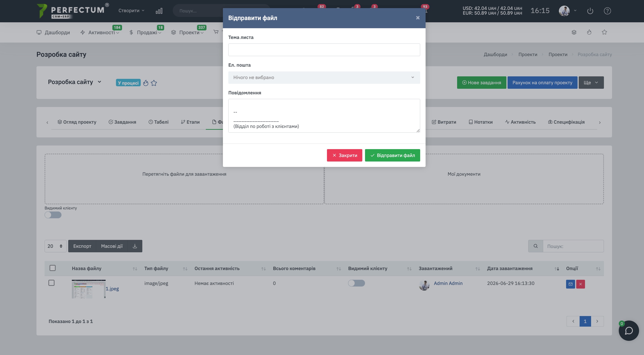Open the Ел. пошта dropdown
The height and width of the screenshot is (355, 644).
[x=324, y=77]
